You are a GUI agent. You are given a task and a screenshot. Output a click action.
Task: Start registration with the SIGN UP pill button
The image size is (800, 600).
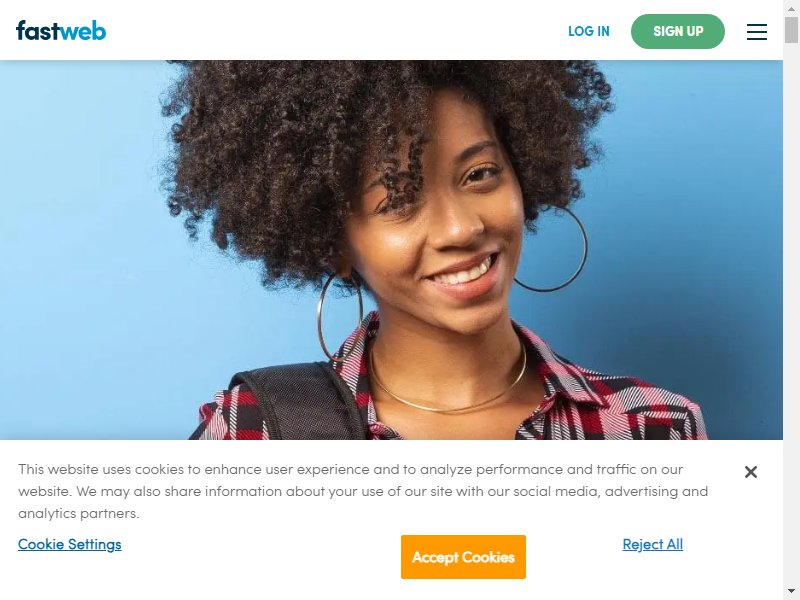[x=678, y=31]
